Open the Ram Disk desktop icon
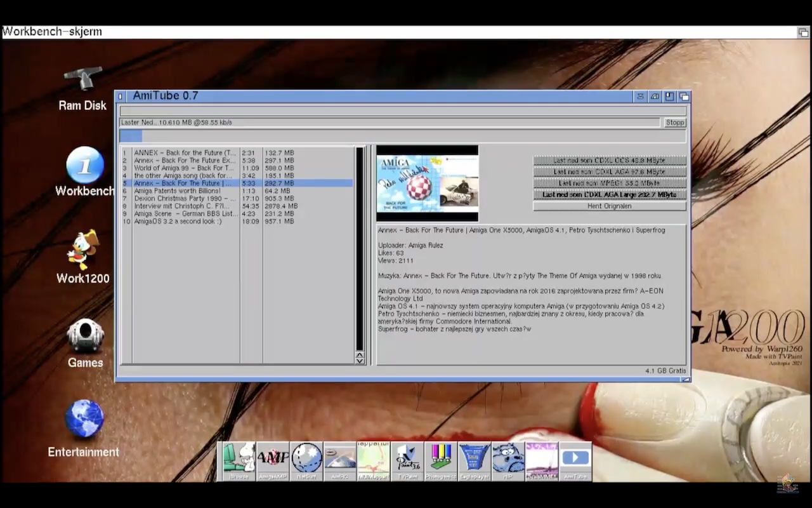 82,88
